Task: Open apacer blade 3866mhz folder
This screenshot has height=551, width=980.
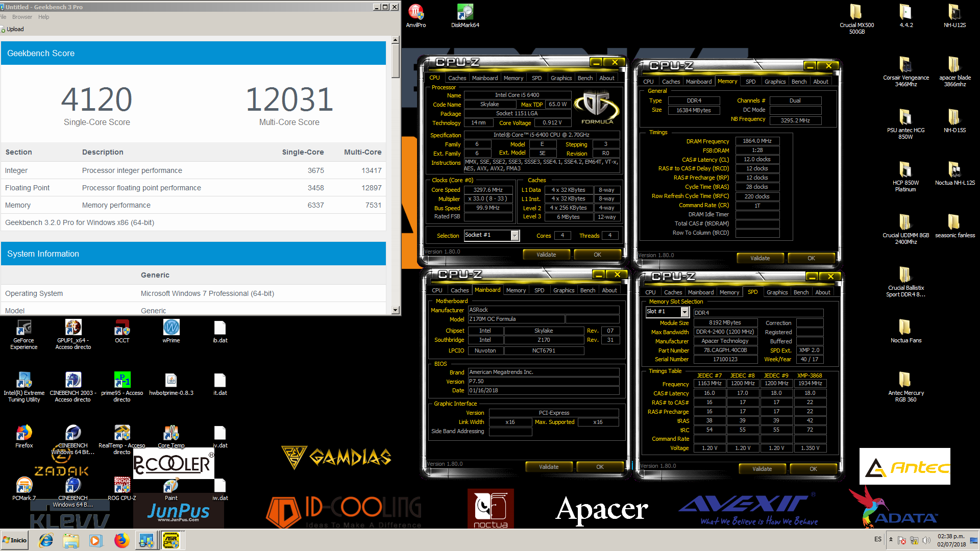Action: point(954,71)
